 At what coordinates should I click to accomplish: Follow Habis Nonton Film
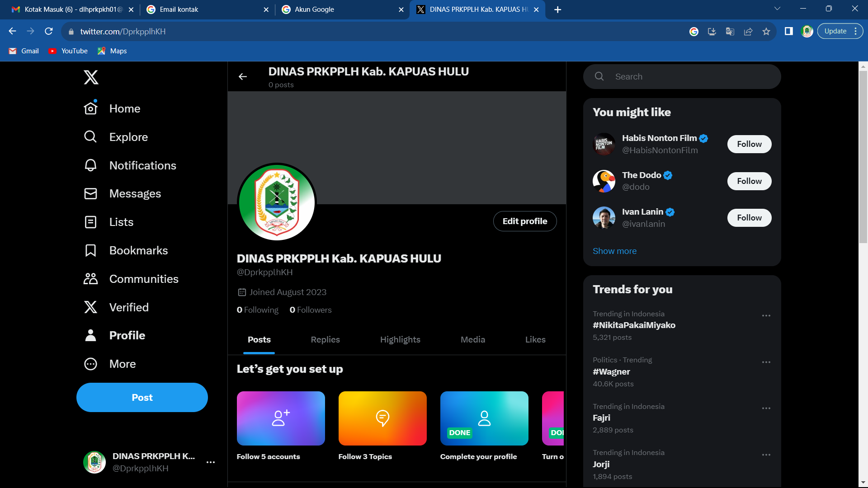click(750, 144)
